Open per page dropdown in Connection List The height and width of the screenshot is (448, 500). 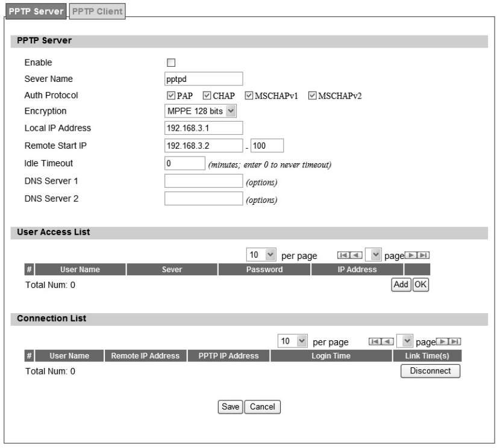point(292,341)
